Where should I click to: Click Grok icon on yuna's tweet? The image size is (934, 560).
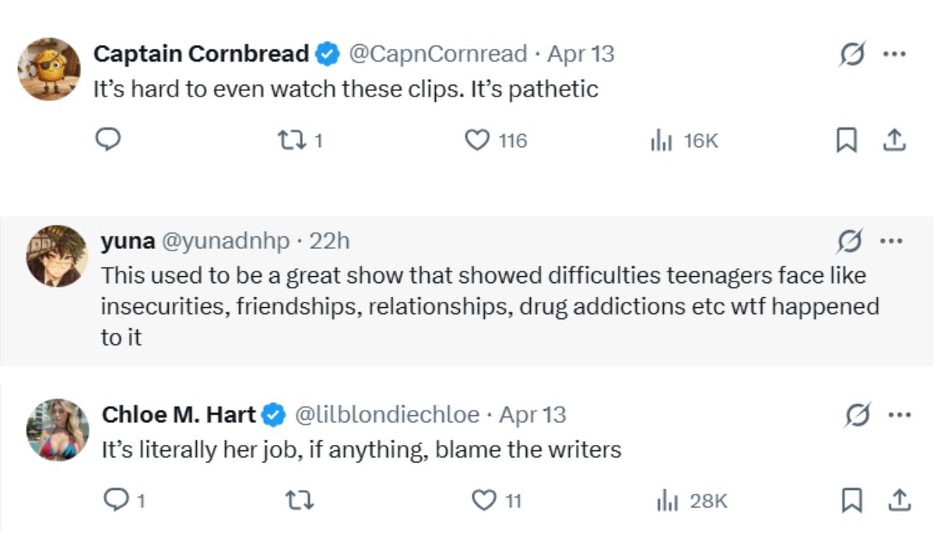[x=849, y=242]
